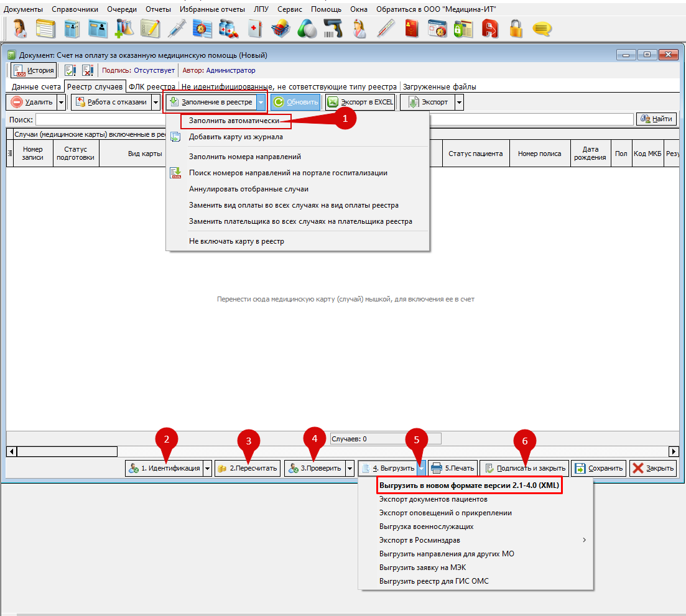Expand the Экспорт в Росминздрав submenu
The height and width of the screenshot is (616, 686).
pos(476,540)
